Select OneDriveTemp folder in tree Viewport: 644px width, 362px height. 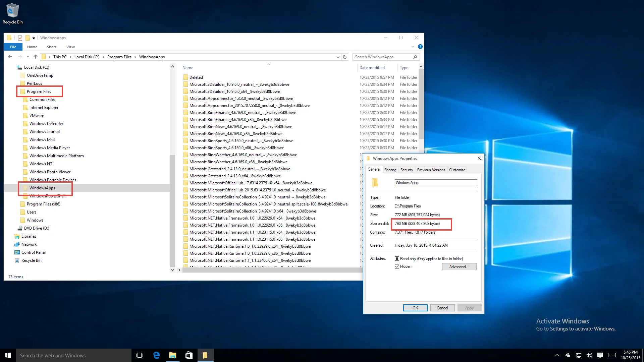(x=40, y=75)
